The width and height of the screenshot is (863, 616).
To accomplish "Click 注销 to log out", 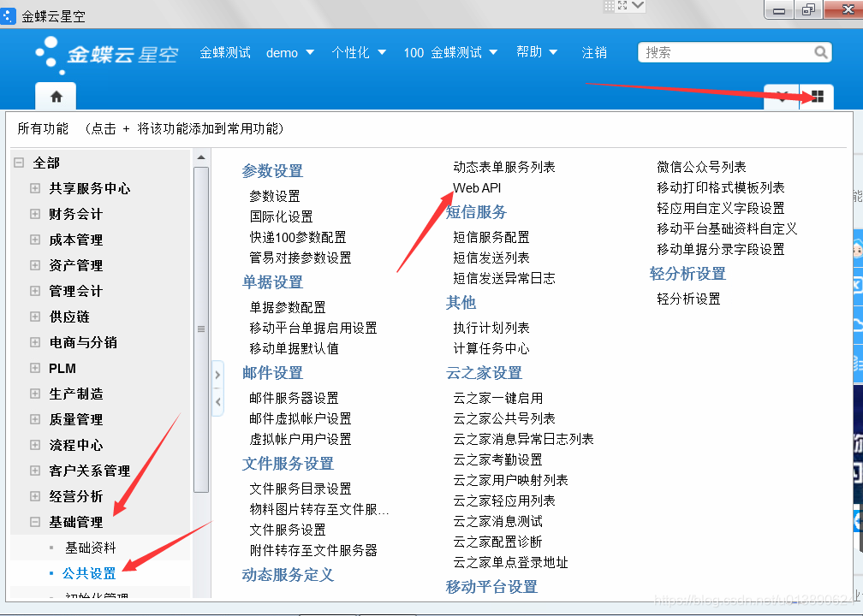I will [x=594, y=53].
